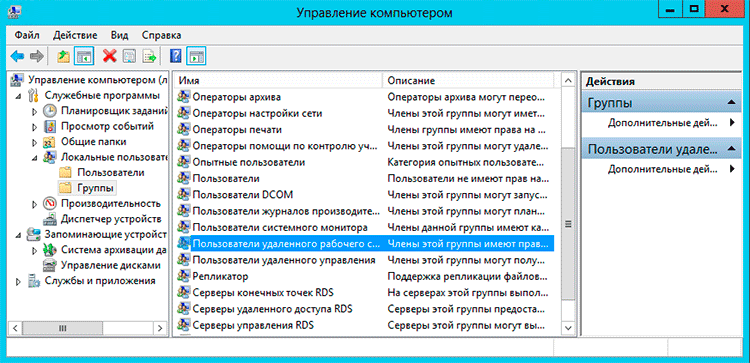750x363 pixels.
Task: Expand the Общие папки node arrow
Action: [x=34, y=143]
